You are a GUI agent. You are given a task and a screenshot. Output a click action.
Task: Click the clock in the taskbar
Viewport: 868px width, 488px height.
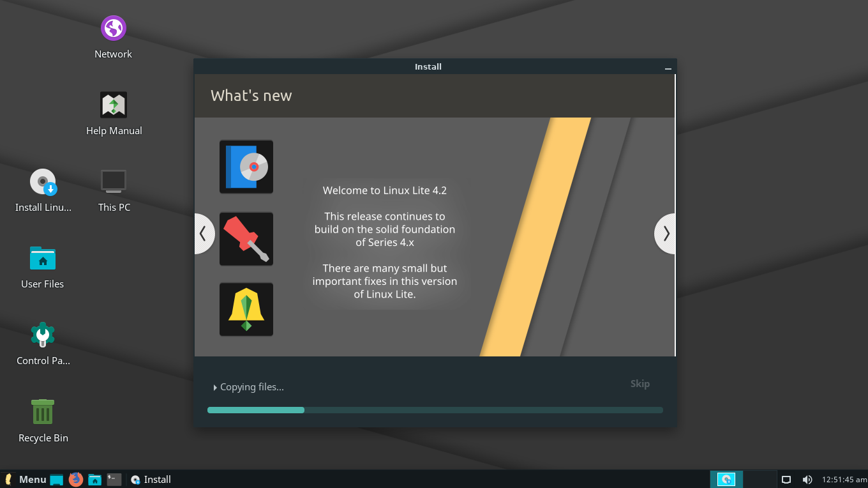pyautogui.click(x=844, y=479)
